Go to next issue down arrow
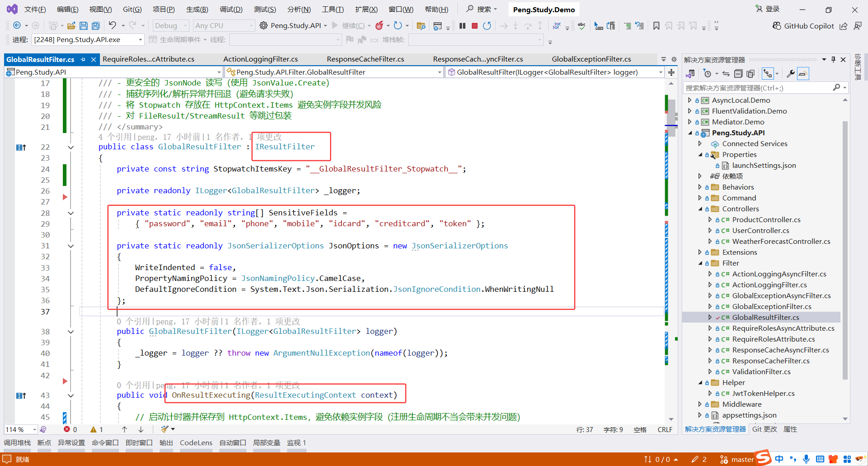 pyautogui.click(x=141, y=429)
